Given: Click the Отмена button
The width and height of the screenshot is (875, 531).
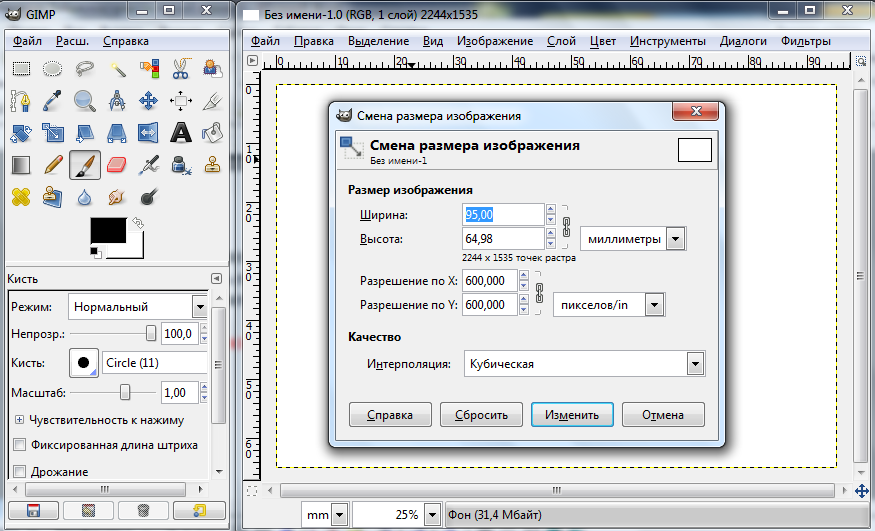Looking at the screenshot, I should click(663, 414).
